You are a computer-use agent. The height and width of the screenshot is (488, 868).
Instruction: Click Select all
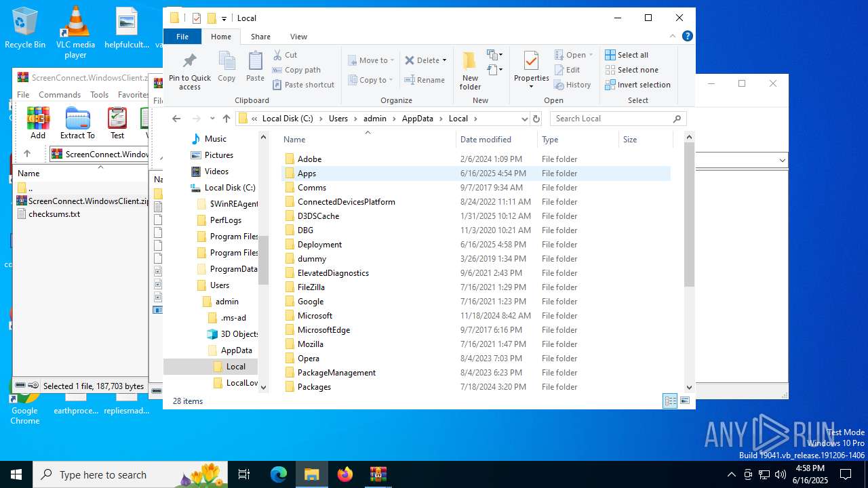(x=627, y=55)
